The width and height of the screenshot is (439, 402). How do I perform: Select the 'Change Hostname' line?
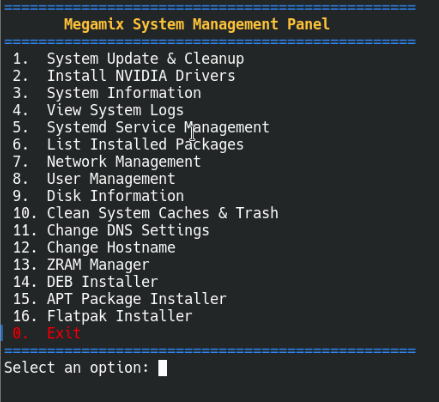click(x=94, y=248)
